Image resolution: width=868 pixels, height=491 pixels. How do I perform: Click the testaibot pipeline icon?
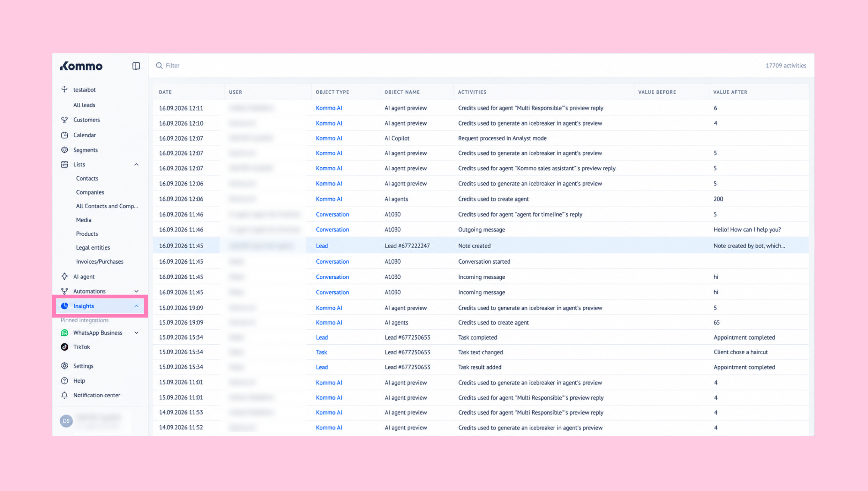tap(64, 89)
